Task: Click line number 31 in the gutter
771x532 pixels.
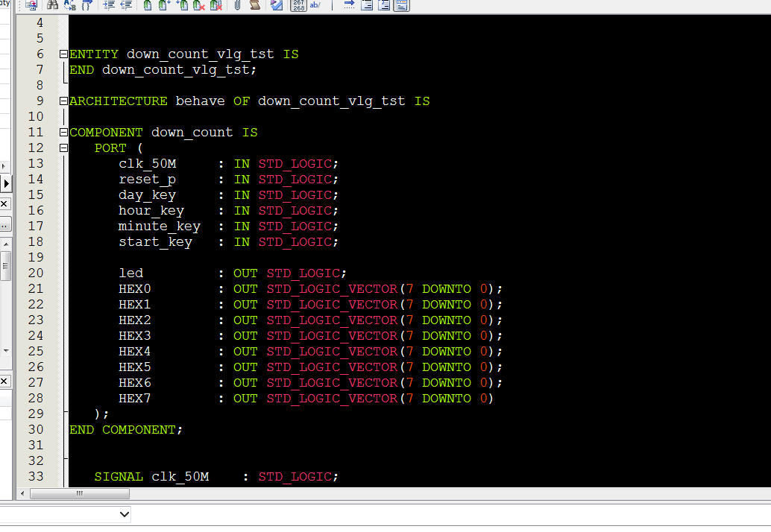Action: (35, 445)
